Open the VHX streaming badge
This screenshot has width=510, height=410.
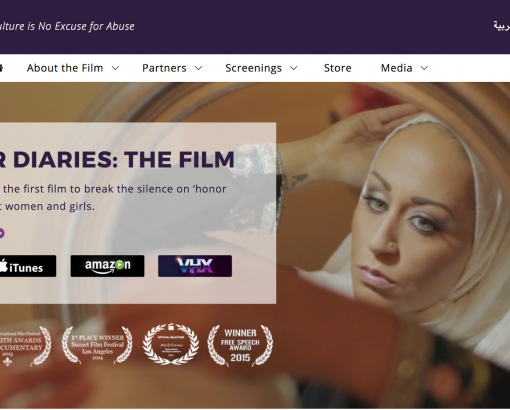(195, 266)
